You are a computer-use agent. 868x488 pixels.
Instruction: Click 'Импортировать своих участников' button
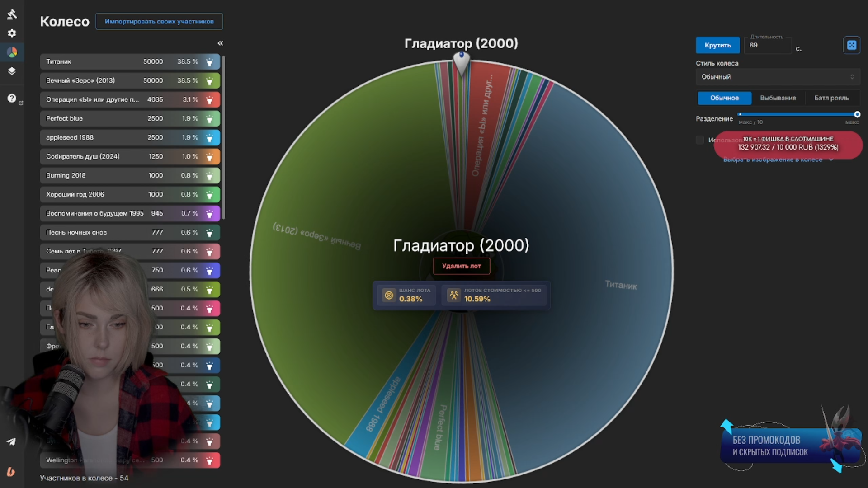[159, 22]
